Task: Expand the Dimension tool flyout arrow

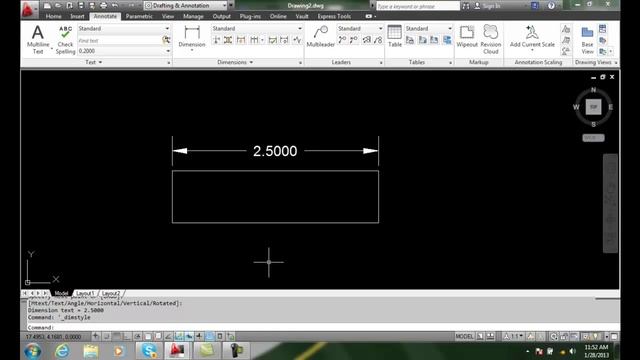Action: 192,51
